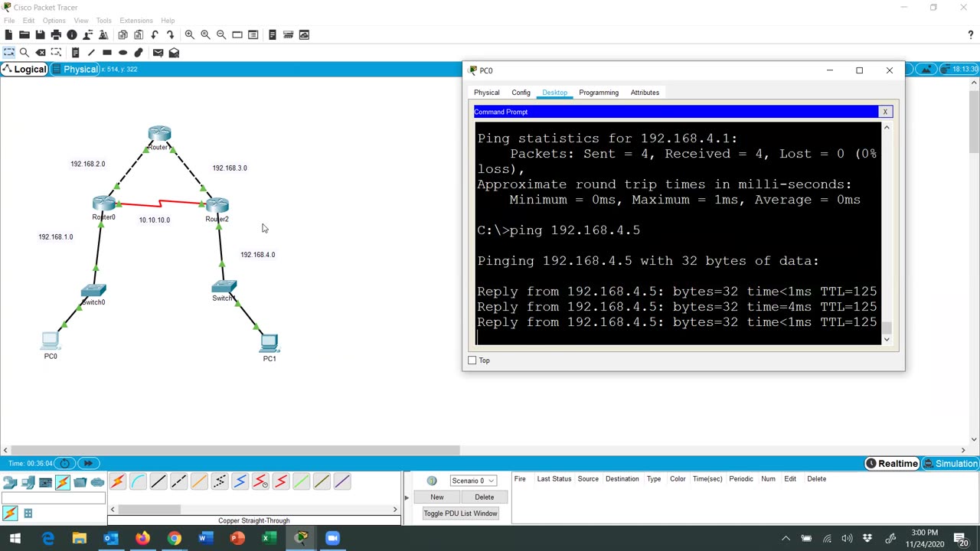
Task: Zoom out of the workspace
Action: 221,34
